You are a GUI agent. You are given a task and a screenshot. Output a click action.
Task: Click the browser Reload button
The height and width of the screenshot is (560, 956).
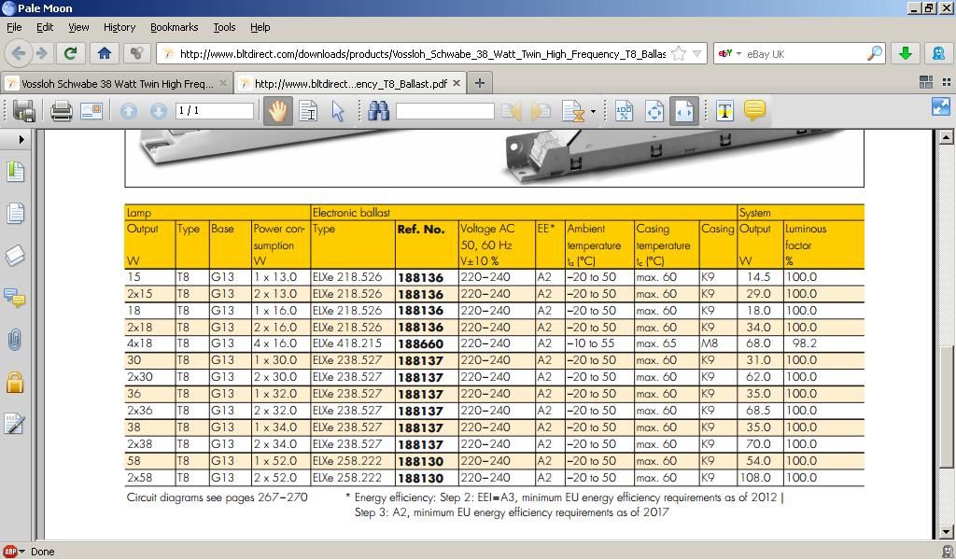[x=69, y=53]
